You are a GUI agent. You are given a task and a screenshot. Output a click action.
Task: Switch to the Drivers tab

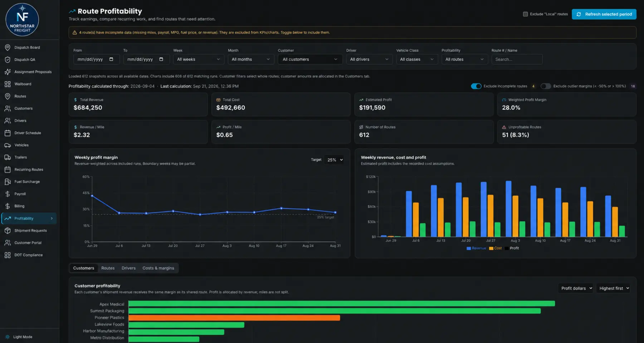(x=128, y=268)
